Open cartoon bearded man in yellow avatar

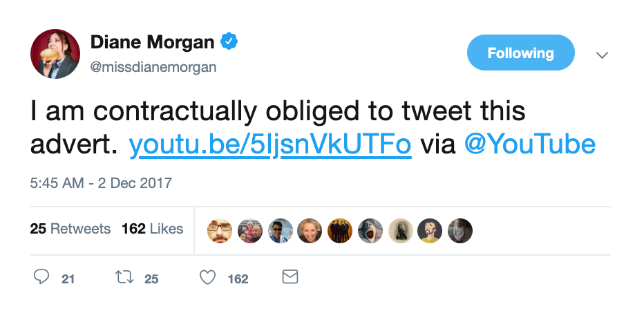tap(430, 230)
